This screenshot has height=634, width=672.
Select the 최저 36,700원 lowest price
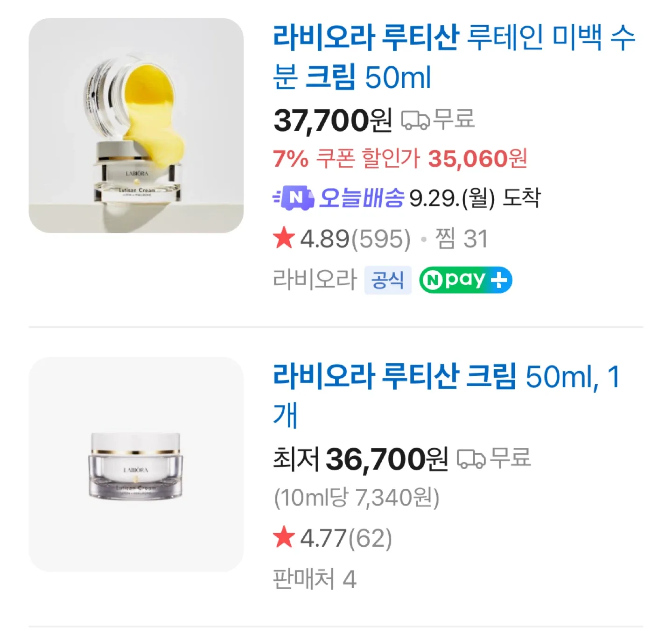[x=360, y=458]
